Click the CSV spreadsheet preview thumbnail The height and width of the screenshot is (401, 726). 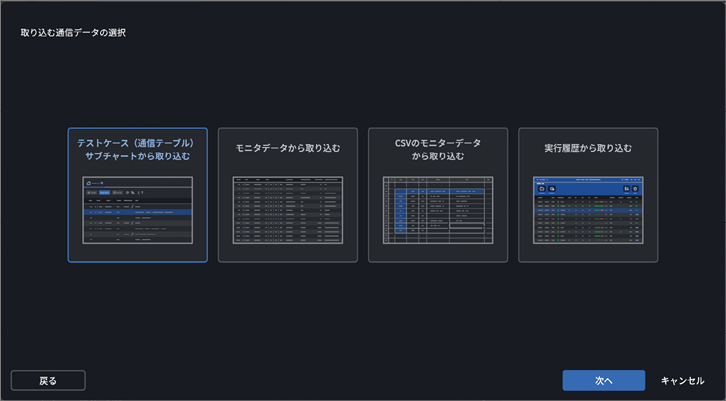[438, 210]
